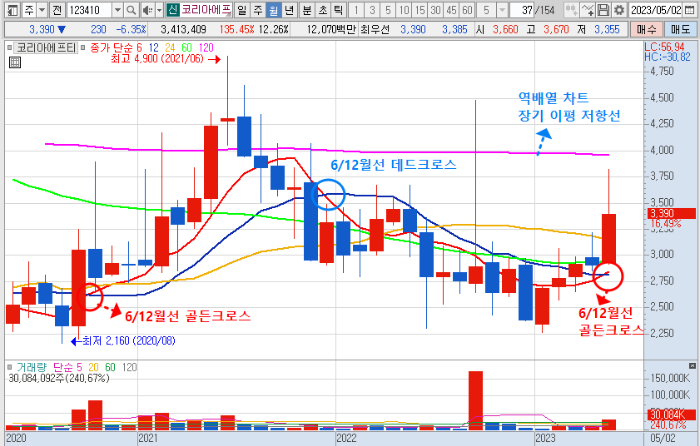Screen dimensions: 700x446
Task: Click the 3,670 high price value
Action: point(556,29)
